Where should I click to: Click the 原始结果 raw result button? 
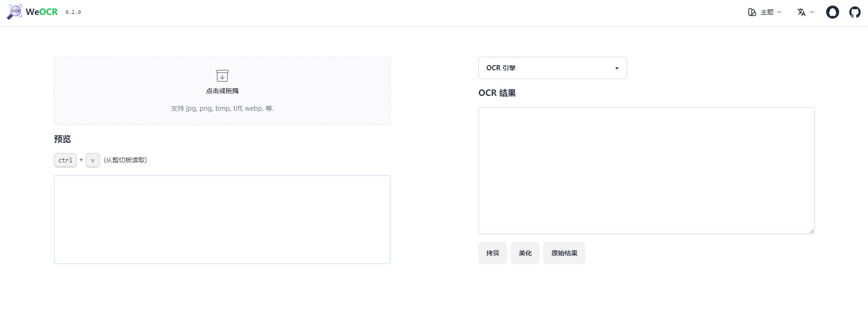coord(564,253)
